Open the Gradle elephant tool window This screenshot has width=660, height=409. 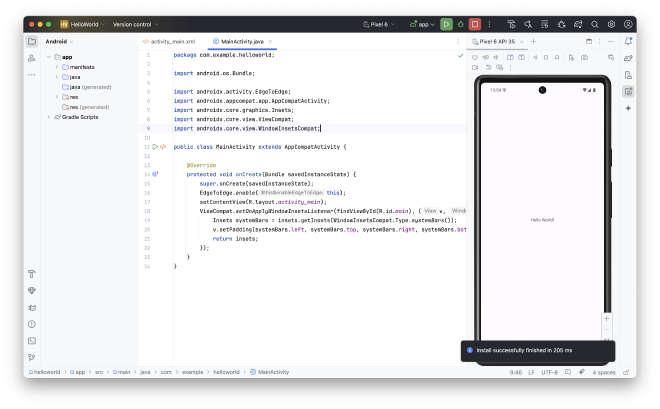(628, 58)
